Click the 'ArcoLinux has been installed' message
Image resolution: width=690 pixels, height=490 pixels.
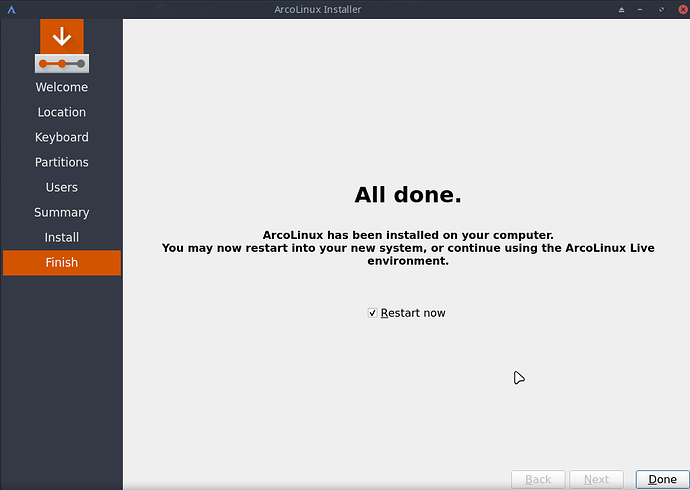point(408,248)
